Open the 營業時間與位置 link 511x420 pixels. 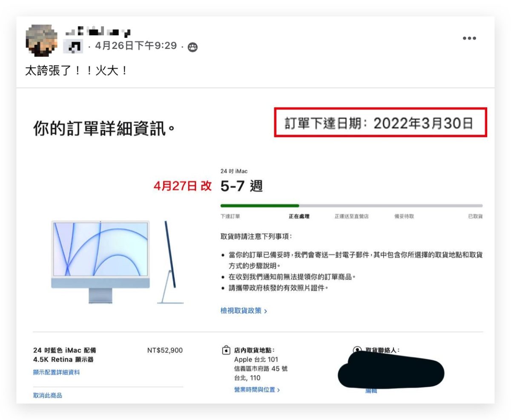257,390
